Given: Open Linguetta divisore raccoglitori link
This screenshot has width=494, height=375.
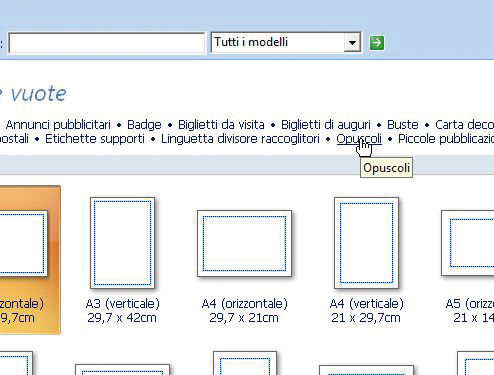Looking at the screenshot, I should coord(240,139).
